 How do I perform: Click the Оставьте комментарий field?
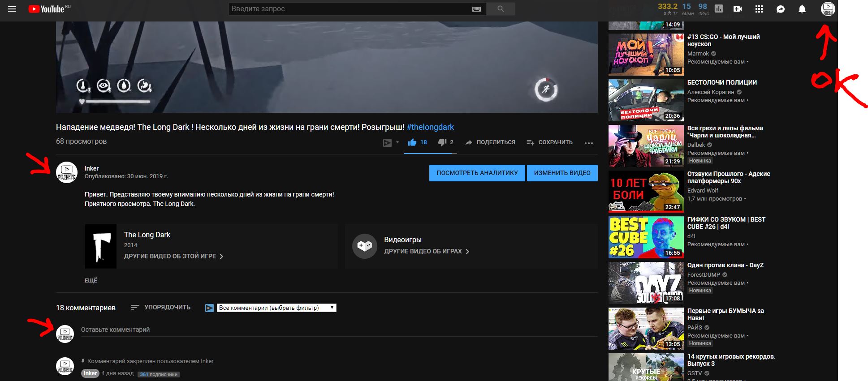pyautogui.click(x=339, y=330)
